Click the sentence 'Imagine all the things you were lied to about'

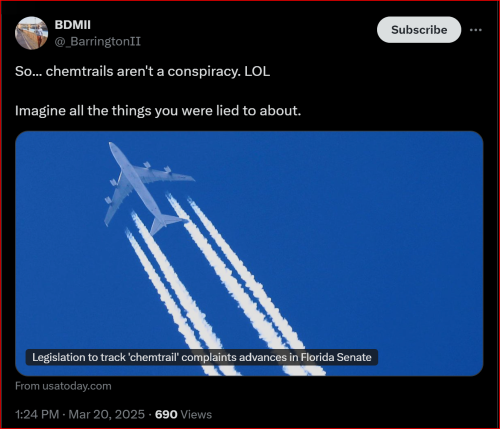click(x=158, y=111)
